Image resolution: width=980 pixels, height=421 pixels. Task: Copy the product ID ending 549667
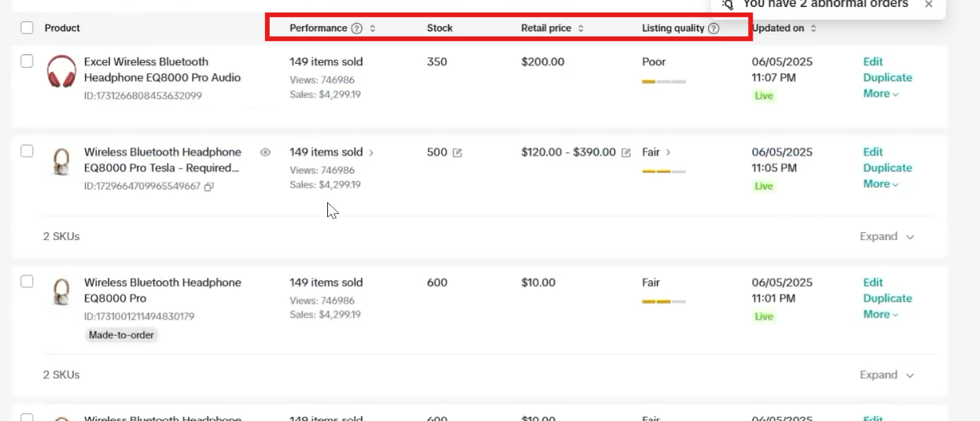coord(209,186)
